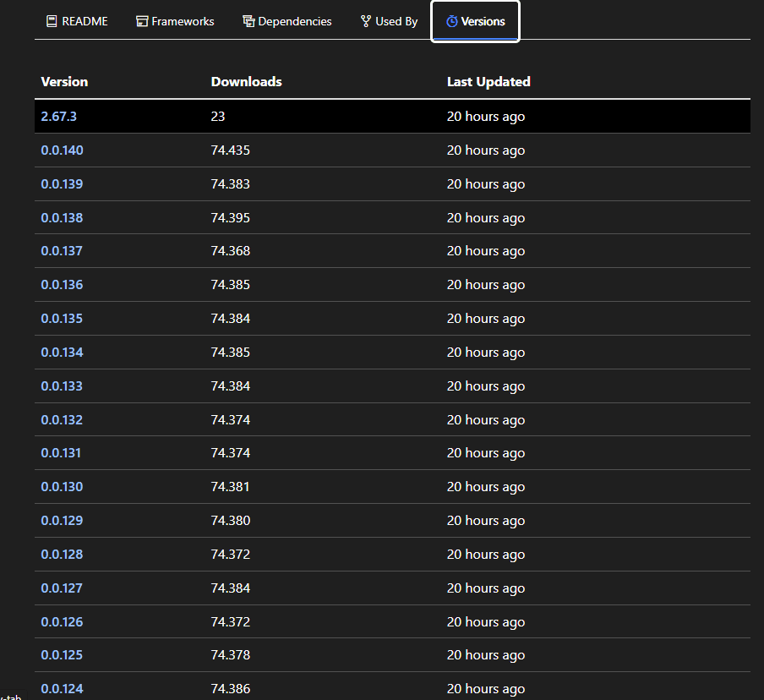The width and height of the screenshot is (764, 700).
Task: Click the Last Updated column header
Action: tap(488, 81)
